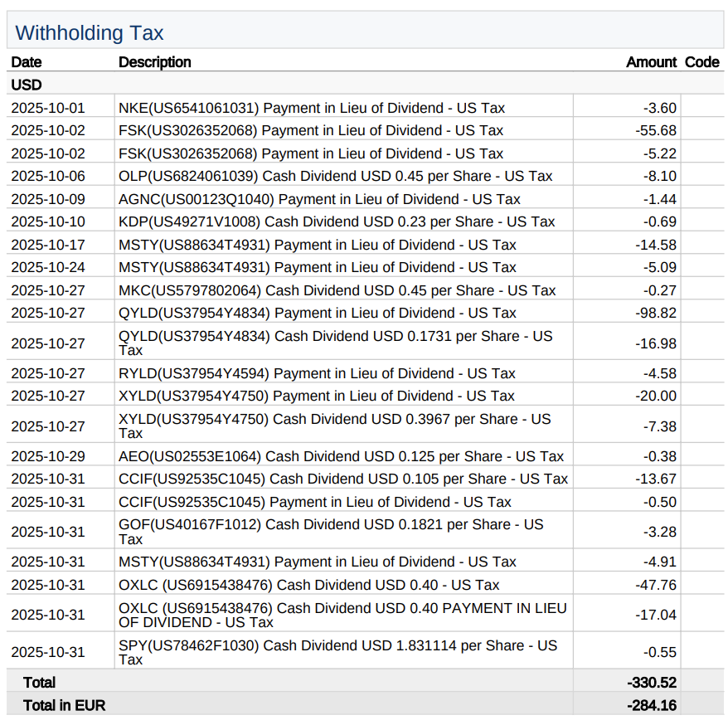The height and width of the screenshot is (725, 728).
Task: Click the GOF Cash Dividend description
Action: (331, 531)
